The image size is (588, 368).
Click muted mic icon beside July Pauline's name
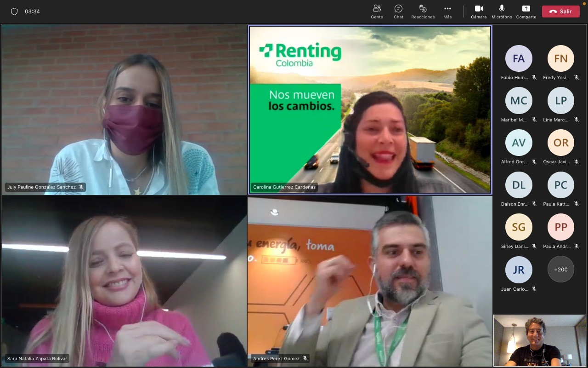(81, 187)
